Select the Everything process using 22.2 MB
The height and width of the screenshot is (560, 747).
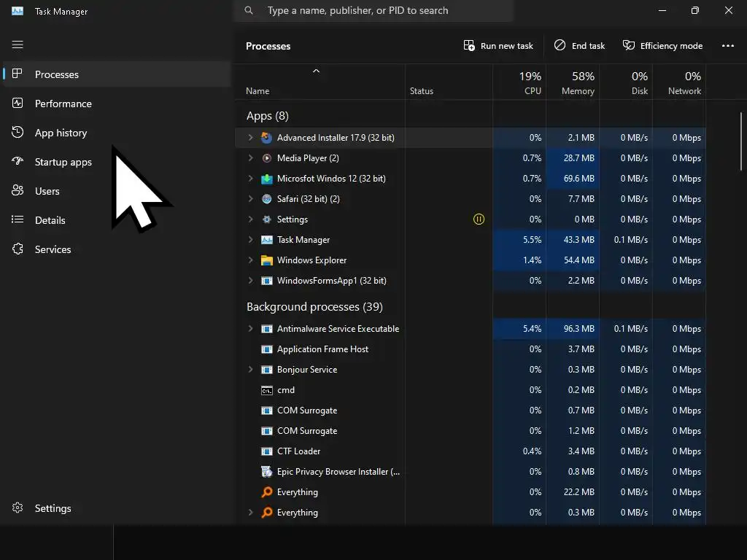coord(471,492)
